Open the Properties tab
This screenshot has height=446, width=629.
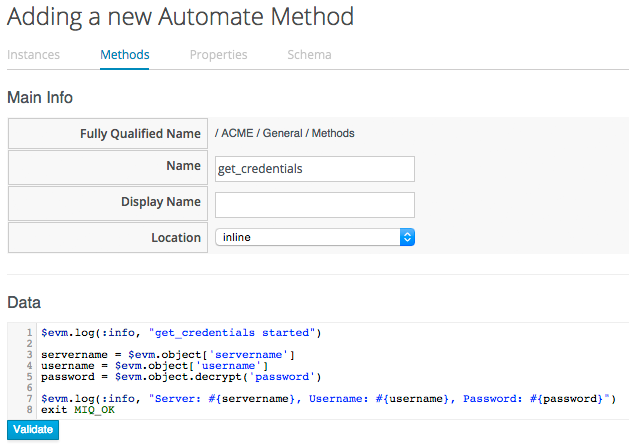(x=218, y=55)
